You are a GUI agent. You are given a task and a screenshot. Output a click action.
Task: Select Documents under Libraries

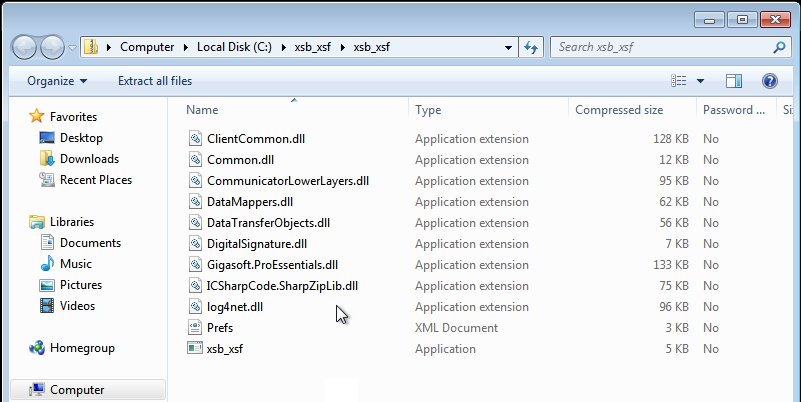90,243
